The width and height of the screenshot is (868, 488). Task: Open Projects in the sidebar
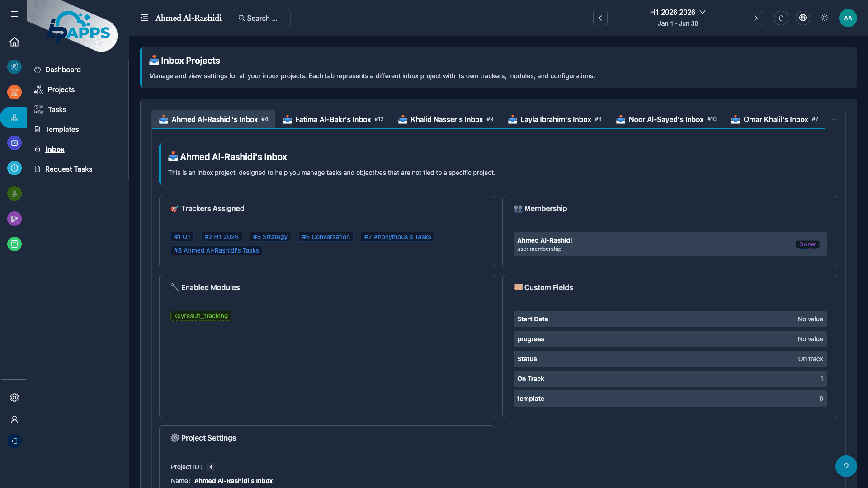click(x=61, y=89)
